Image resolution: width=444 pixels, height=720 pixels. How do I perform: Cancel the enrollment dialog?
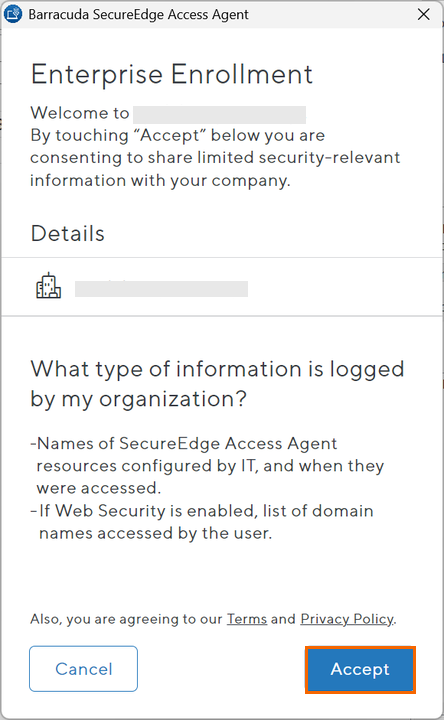(x=84, y=669)
